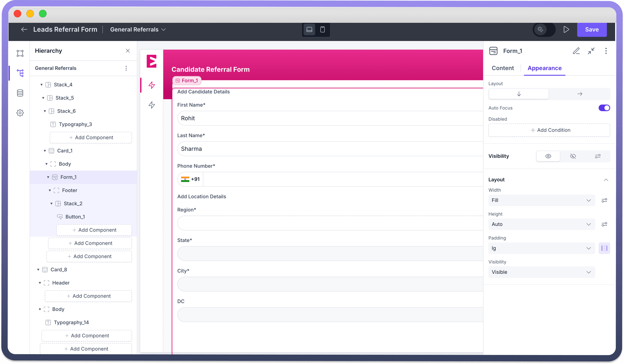Open the database icon in left sidebar
This screenshot has height=364, width=624.
[x=20, y=93]
